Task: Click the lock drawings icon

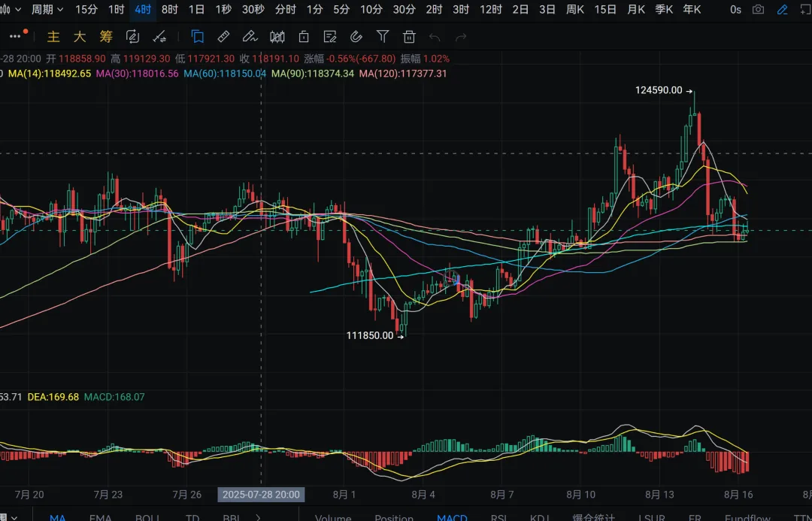Action: coord(304,36)
